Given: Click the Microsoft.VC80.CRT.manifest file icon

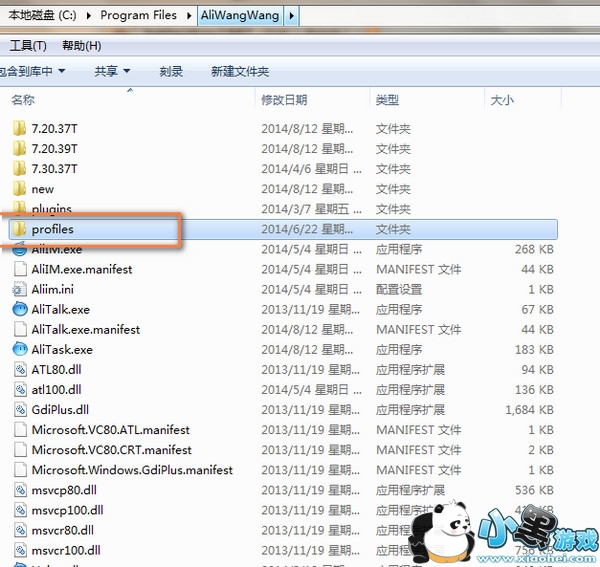Looking at the screenshot, I should pyautogui.click(x=20, y=450).
